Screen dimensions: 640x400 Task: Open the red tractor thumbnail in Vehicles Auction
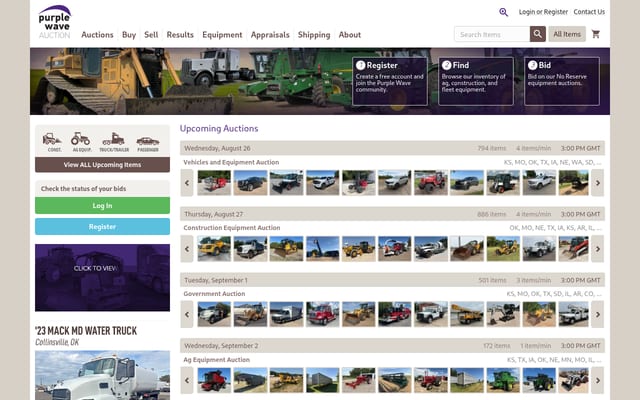point(431,183)
